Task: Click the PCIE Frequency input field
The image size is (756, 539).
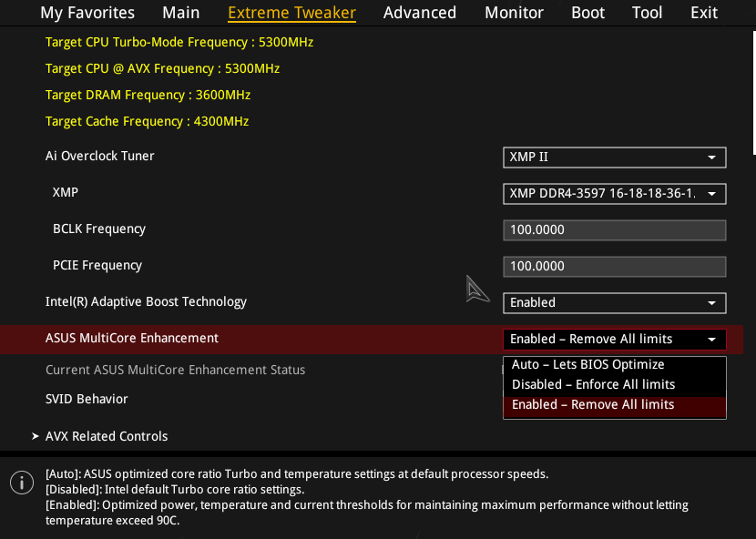Action: pos(614,267)
